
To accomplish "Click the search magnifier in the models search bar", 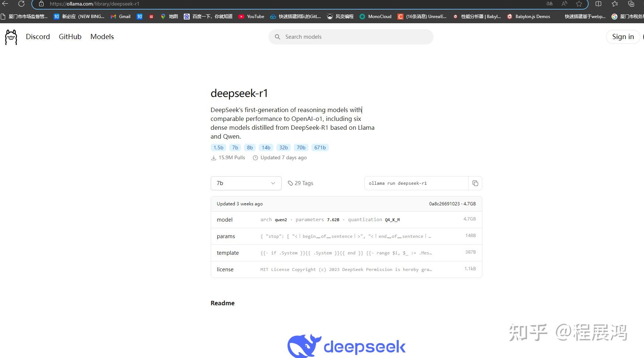I will tap(277, 37).
